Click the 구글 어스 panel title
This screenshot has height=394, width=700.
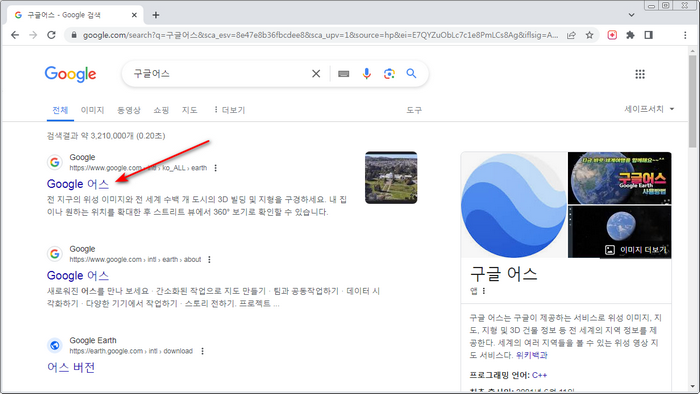tap(504, 274)
